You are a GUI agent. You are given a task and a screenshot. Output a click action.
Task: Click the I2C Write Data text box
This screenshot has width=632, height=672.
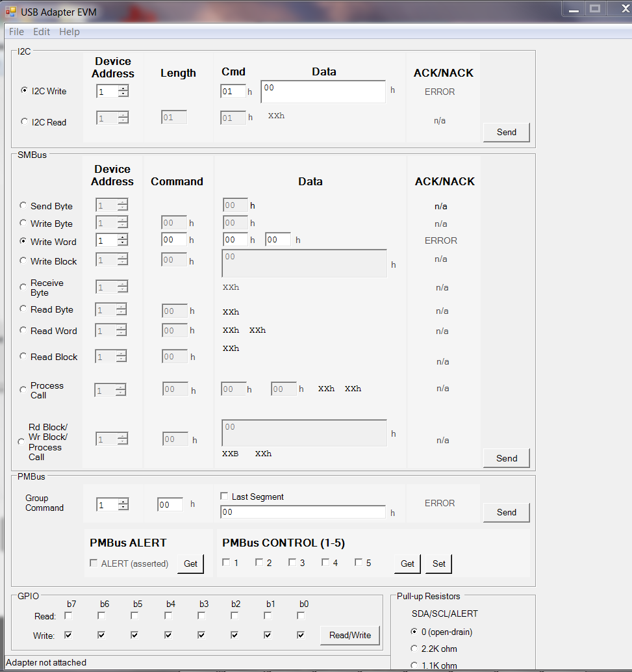(x=323, y=92)
